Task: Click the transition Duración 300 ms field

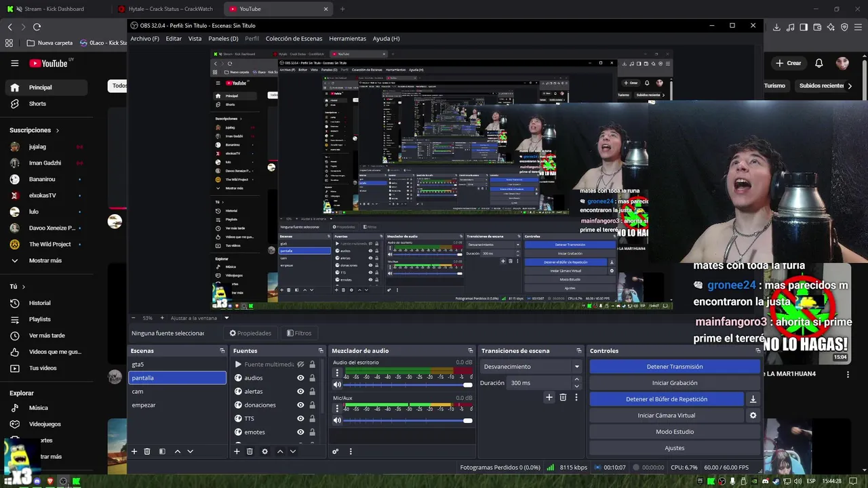Action: pos(539,383)
